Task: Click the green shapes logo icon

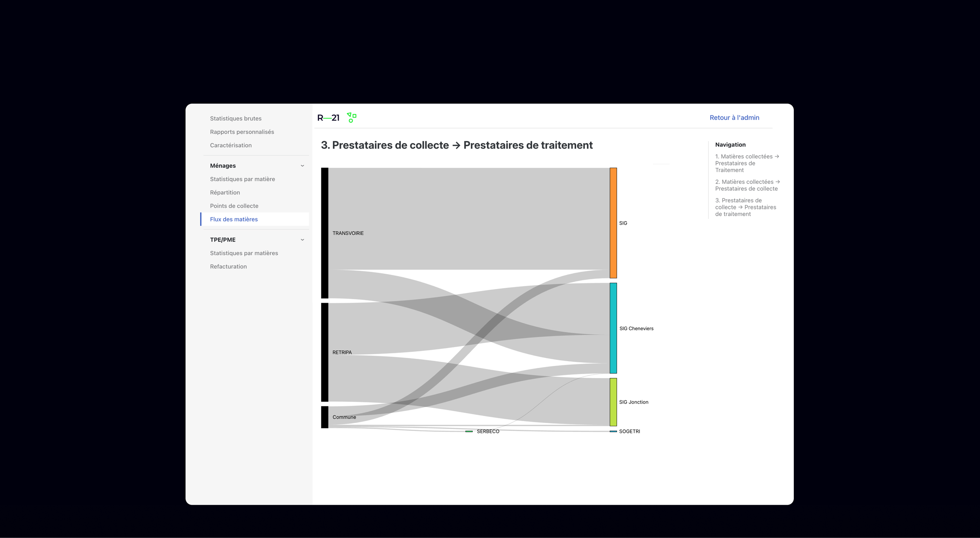Action: coord(352,118)
